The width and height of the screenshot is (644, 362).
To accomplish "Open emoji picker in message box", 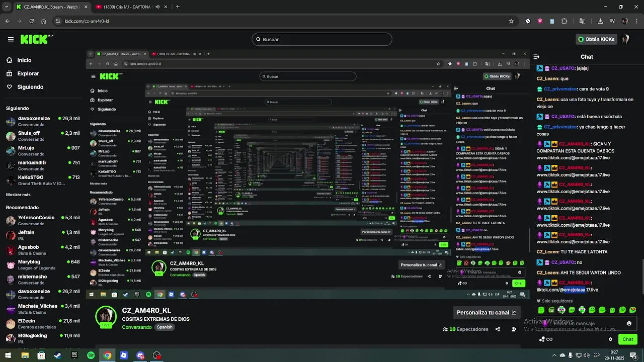I will (x=629, y=324).
